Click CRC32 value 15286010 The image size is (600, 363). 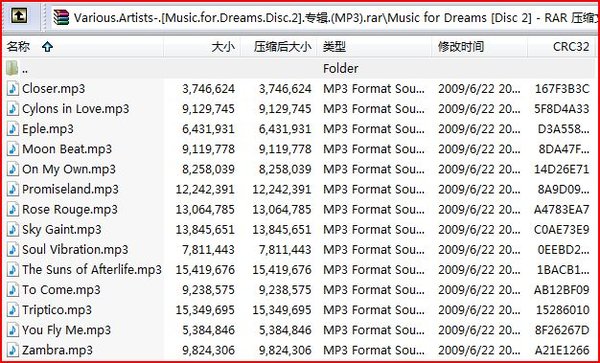[563, 310]
